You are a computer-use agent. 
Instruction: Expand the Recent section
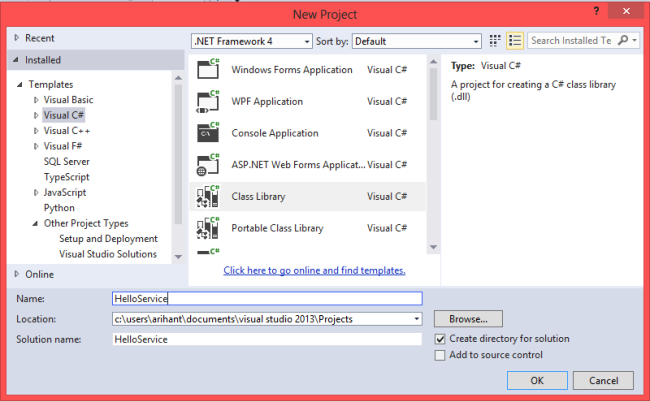(17, 38)
